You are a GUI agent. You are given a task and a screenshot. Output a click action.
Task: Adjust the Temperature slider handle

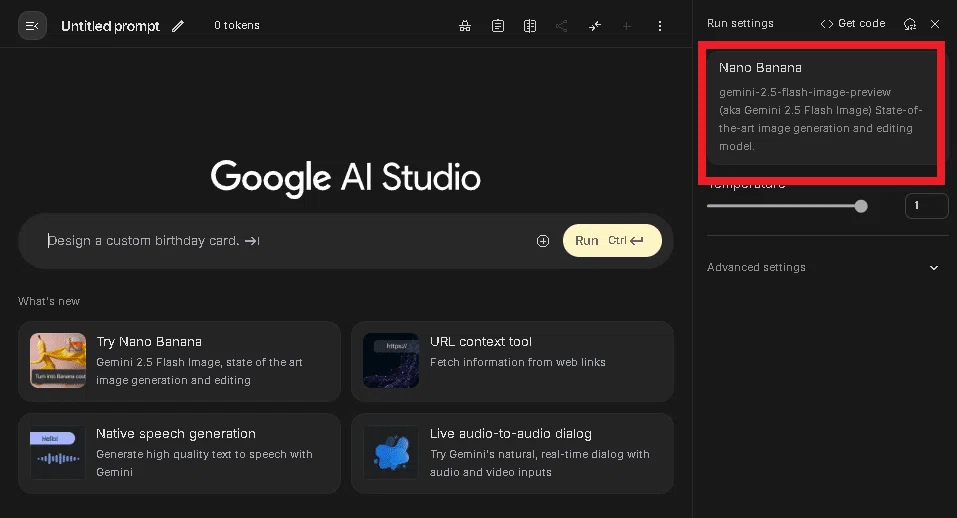click(x=861, y=206)
